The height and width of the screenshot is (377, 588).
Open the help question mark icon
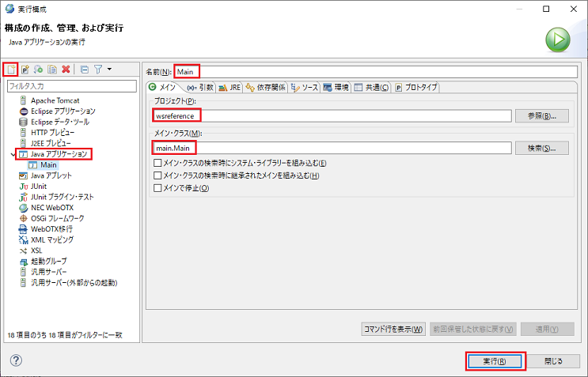[16, 360]
